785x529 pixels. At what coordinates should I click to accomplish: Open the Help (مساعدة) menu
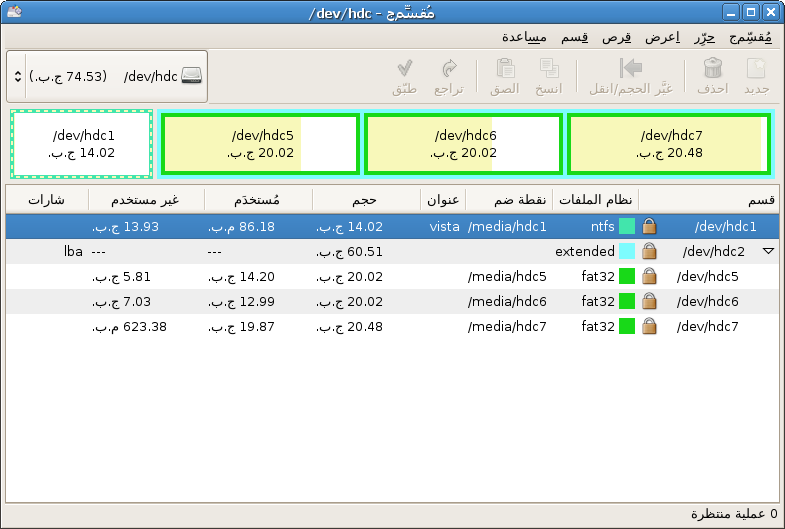(x=524, y=37)
